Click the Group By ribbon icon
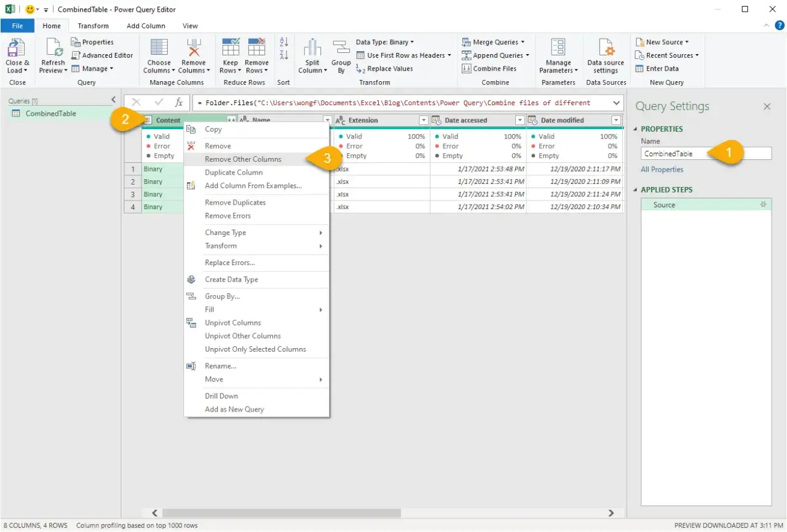 point(341,48)
